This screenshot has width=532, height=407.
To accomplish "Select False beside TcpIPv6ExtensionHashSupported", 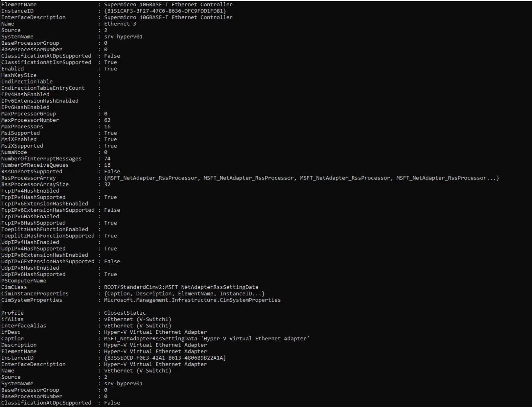I will [112, 210].
